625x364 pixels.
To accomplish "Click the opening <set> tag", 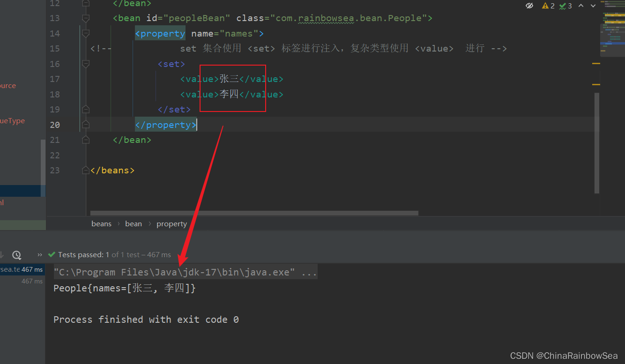I will click(x=171, y=64).
